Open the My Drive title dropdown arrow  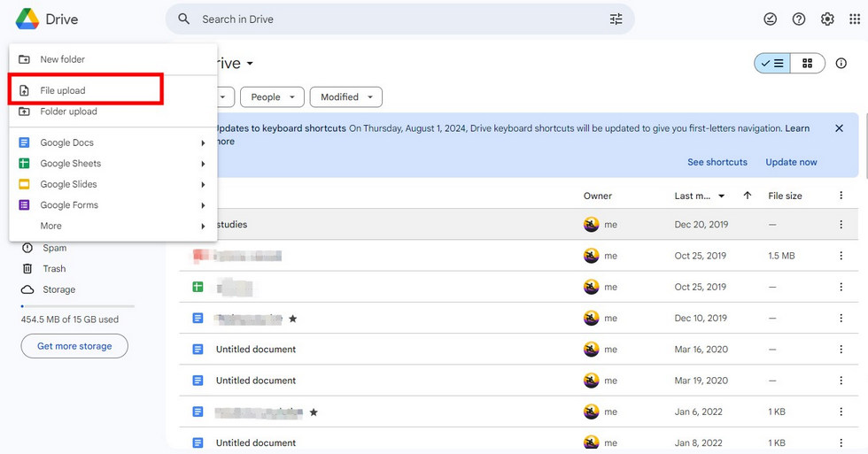250,64
